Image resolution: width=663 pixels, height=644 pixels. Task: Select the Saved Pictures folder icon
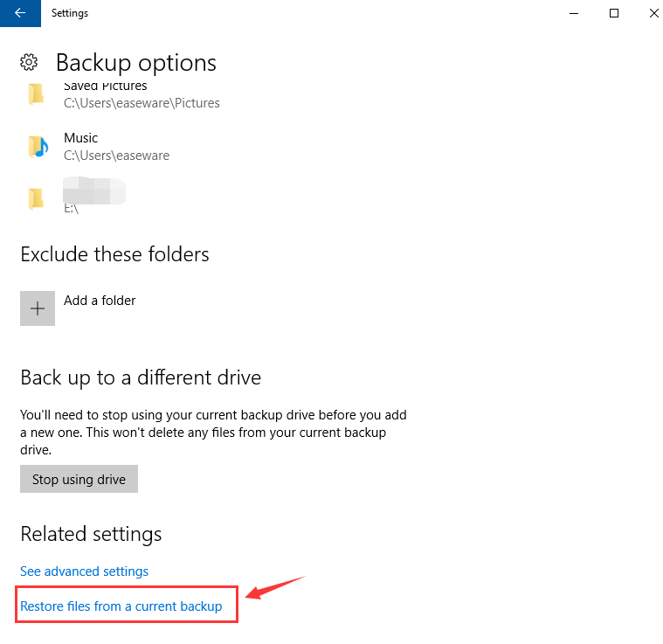[36, 93]
